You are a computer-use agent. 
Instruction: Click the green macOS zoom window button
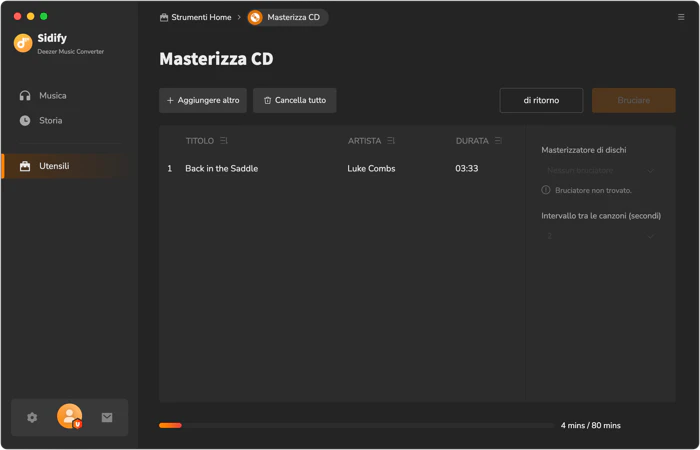(x=44, y=17)
